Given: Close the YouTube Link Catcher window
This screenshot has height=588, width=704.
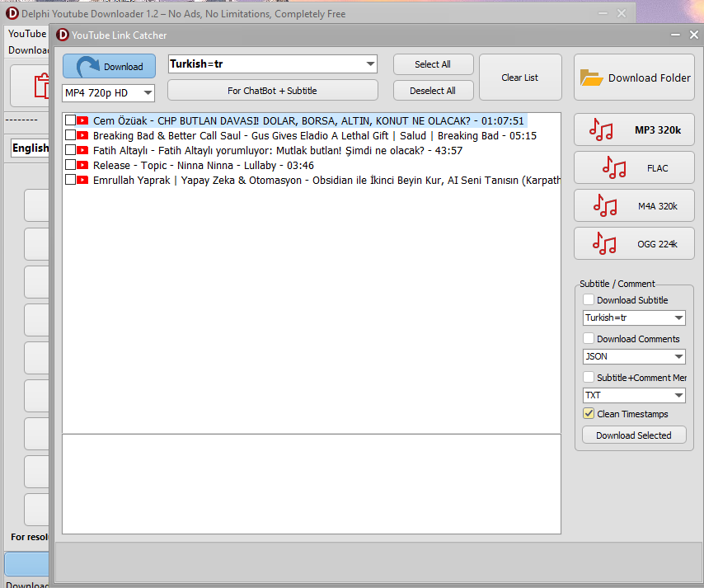Looking at the screenshot, I should (x=693, y=35).
